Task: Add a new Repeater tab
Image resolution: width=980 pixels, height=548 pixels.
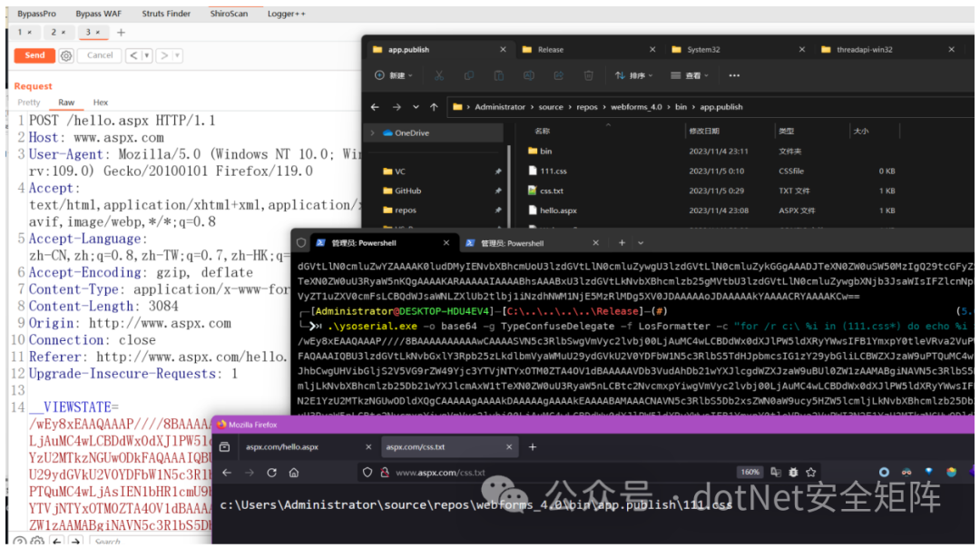Action: coord(122,33)
